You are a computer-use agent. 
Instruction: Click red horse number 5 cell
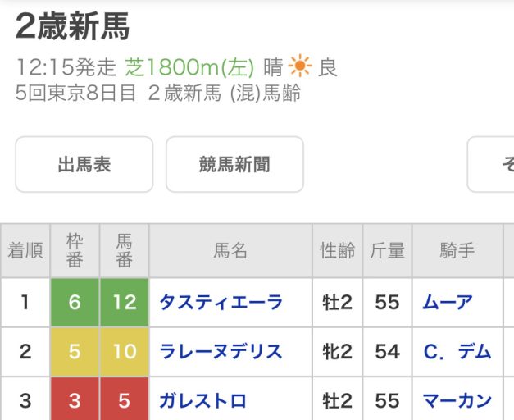[125, 399]
